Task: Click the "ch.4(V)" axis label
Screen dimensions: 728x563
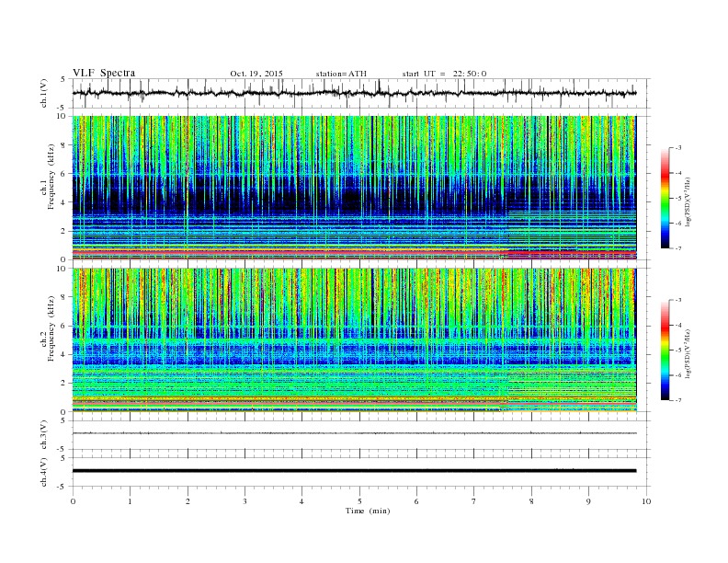Action: 44,472
